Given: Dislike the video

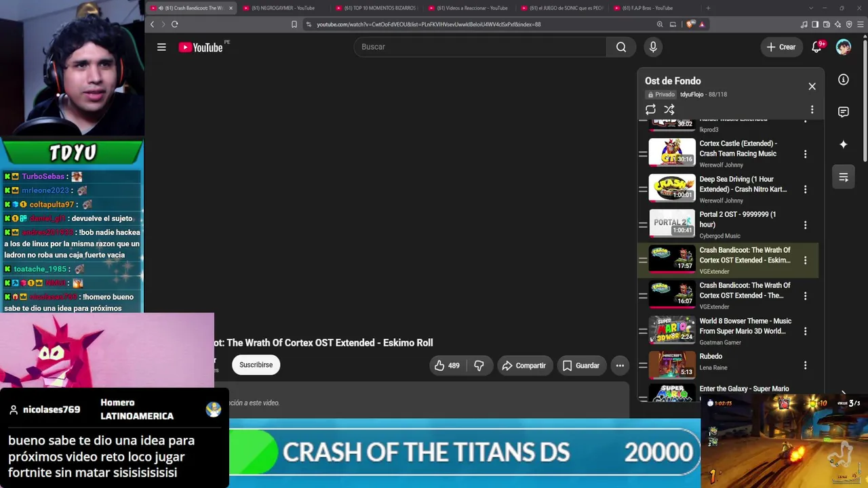Looking at the screenshot, I should pyautogui.click(x=479, y=366).
